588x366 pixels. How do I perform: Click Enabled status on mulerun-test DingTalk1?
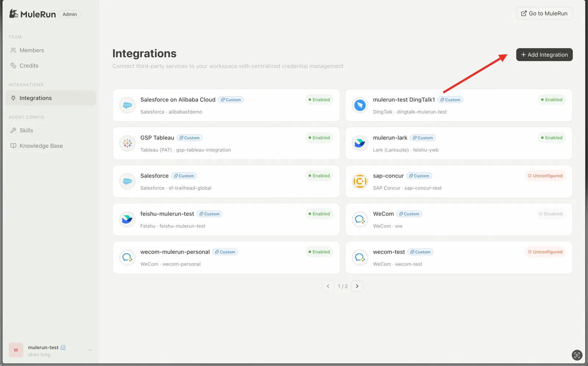[x=552, y=100]
